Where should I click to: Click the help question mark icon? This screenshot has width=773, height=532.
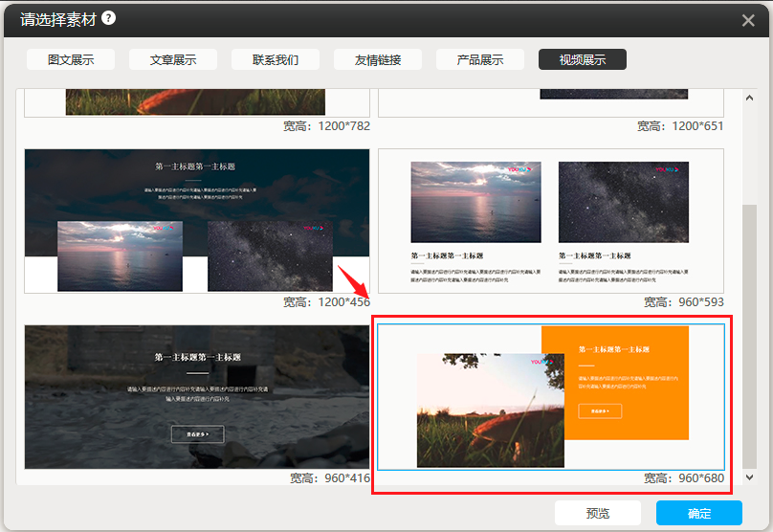[x=109, y=18]
